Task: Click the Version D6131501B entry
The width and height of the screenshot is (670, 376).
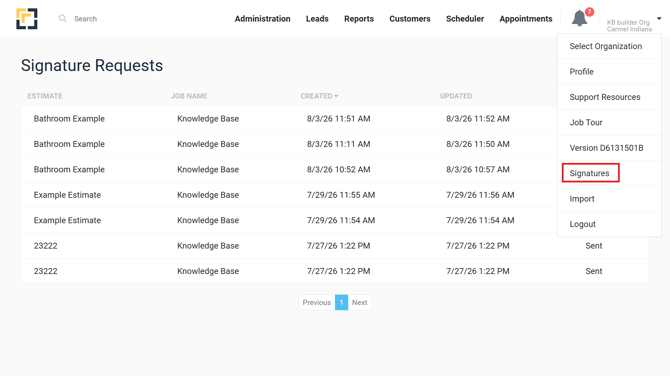Action: 609,148
